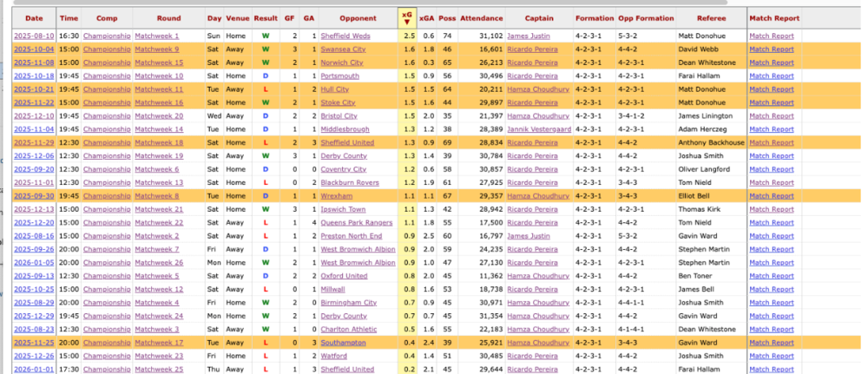Viewport: 868px width, 374px height.
Task: Open Blackburn Rovers opponent link
Action: click(350, 182)
